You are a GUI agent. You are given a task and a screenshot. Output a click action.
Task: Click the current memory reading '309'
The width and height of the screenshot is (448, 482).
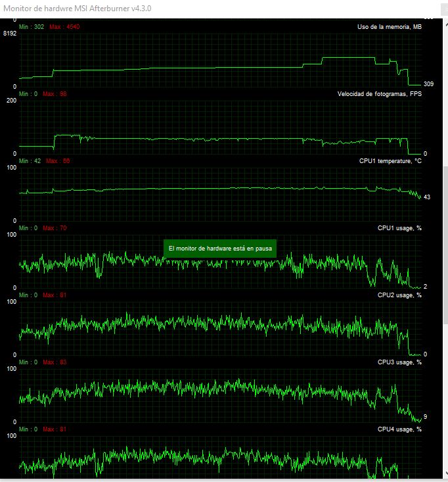(429, 84)
